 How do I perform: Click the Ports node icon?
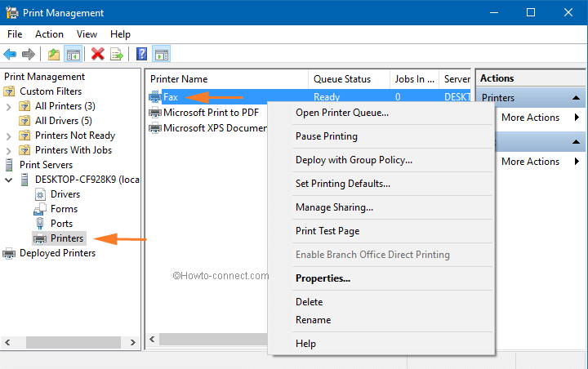tap(40, 224)
